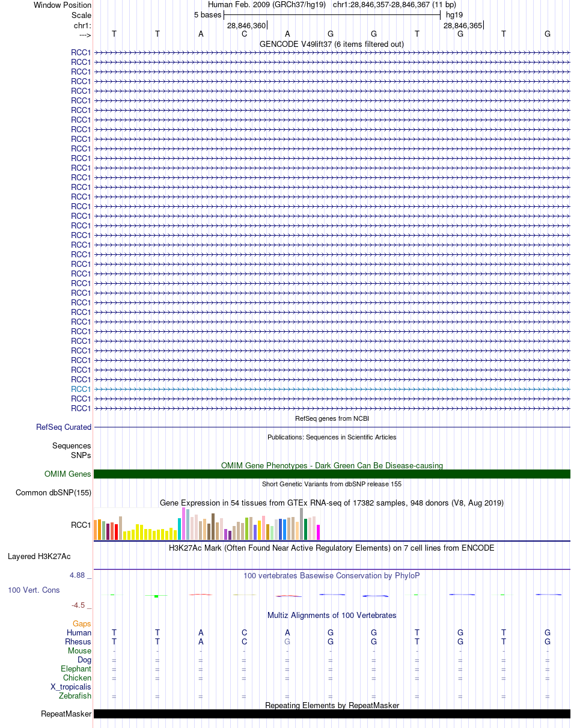Click the SNPs track label
This screenshot has width=571, height=728.
coord(81,455)
